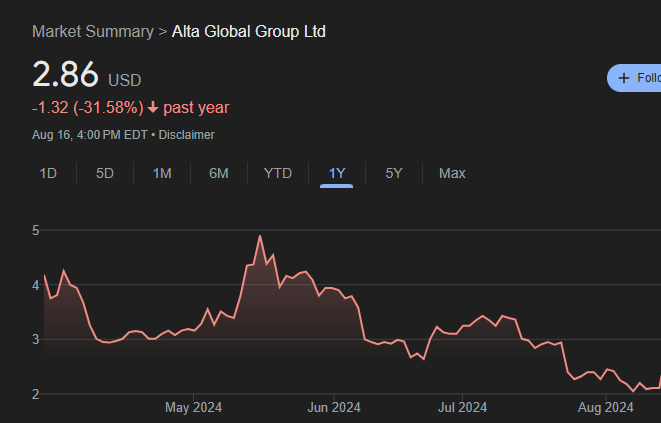Screen dimensions: 661x423
Task: Click the May 2024 axis label
Action: (x=193, y=407)
